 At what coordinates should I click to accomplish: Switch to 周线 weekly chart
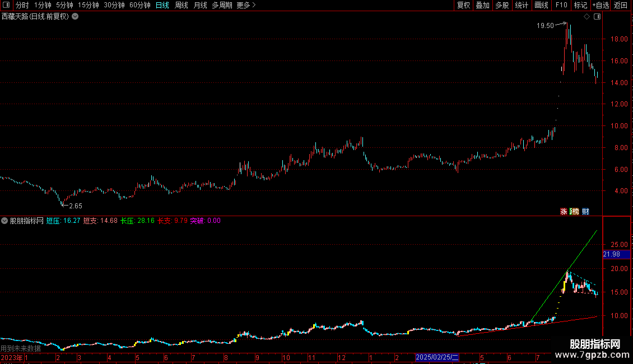tap(181, 5)
